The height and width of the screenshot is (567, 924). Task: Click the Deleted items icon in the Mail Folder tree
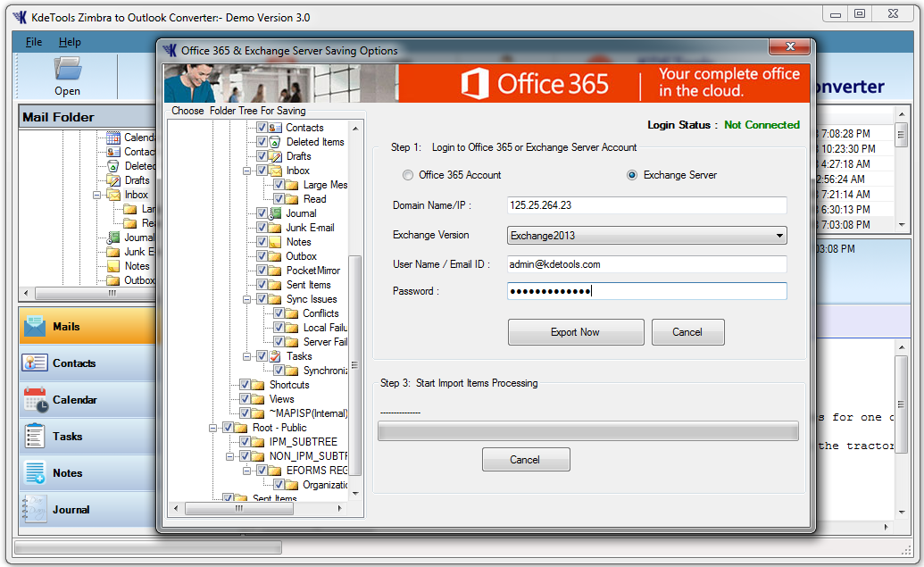pos(113,166)
